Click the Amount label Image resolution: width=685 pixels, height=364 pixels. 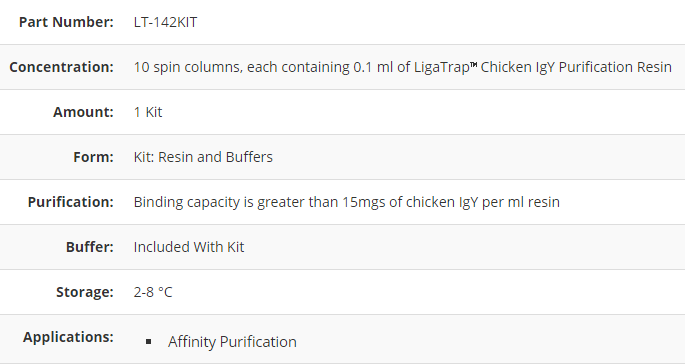[83, 112]
